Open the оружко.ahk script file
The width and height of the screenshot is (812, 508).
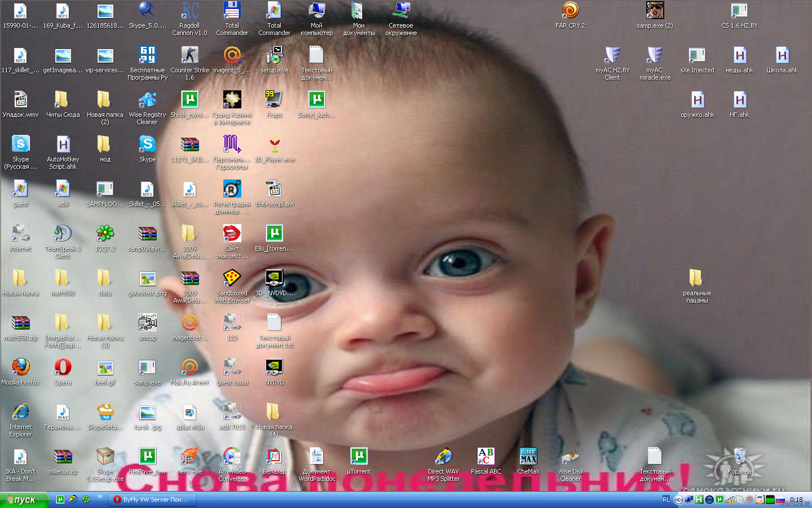tap(697, 104)
